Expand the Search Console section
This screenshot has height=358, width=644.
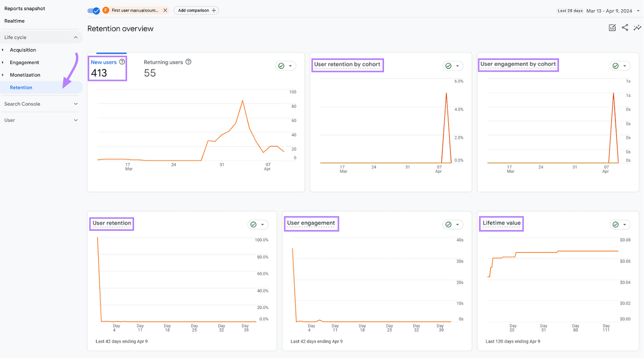[76, 104]
